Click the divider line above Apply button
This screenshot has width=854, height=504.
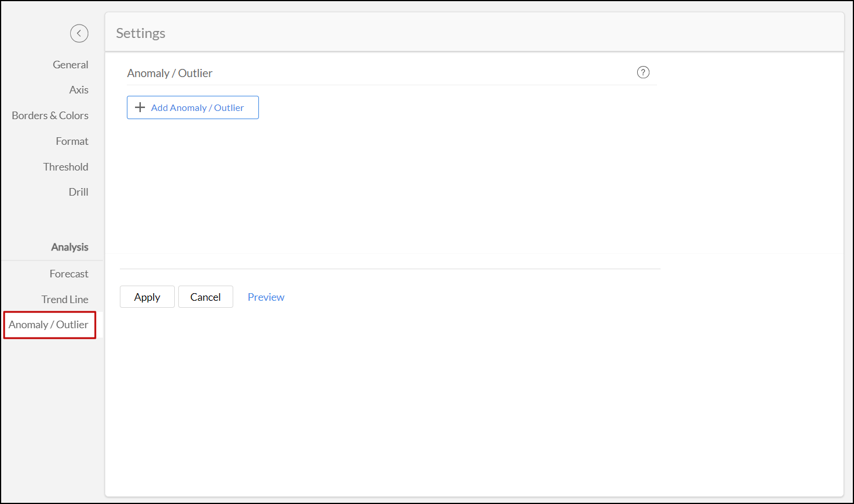(x=390, y=269)
